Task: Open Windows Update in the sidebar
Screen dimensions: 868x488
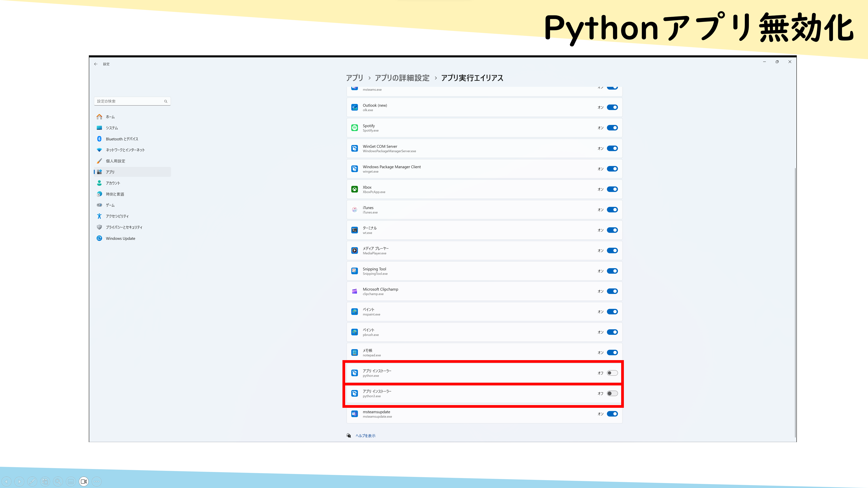Action: (132, 238)
